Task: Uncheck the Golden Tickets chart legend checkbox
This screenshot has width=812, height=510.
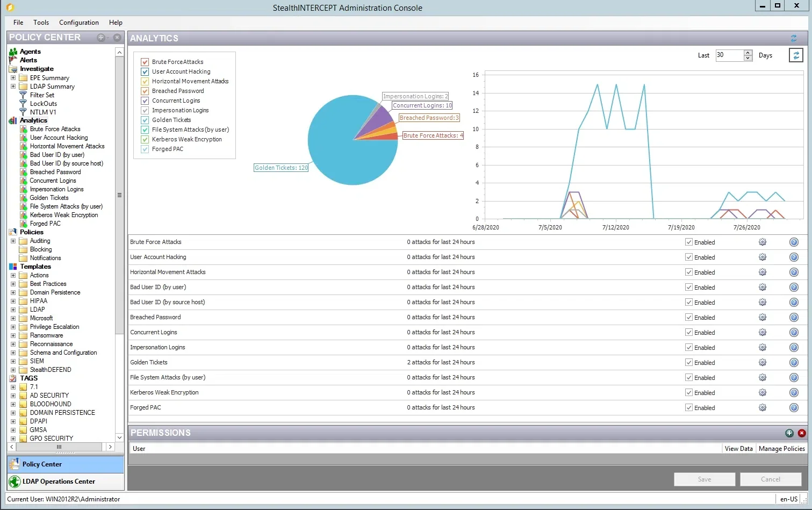Action: coord(145,120)
